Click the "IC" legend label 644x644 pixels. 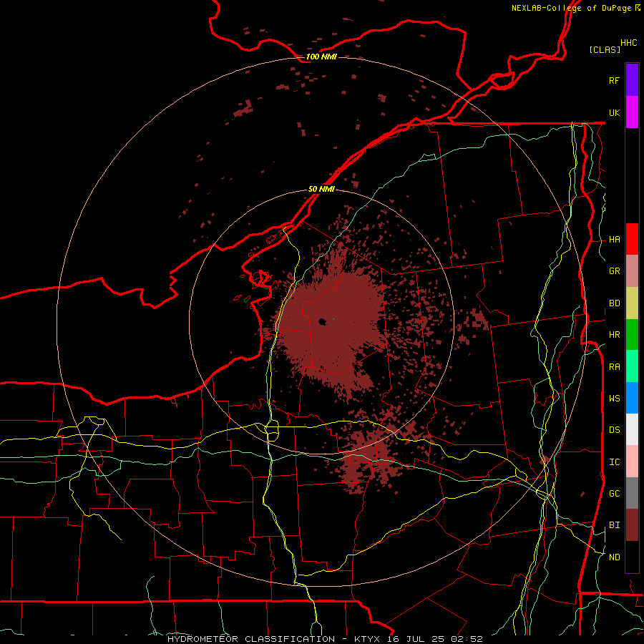tap(614, 462)
